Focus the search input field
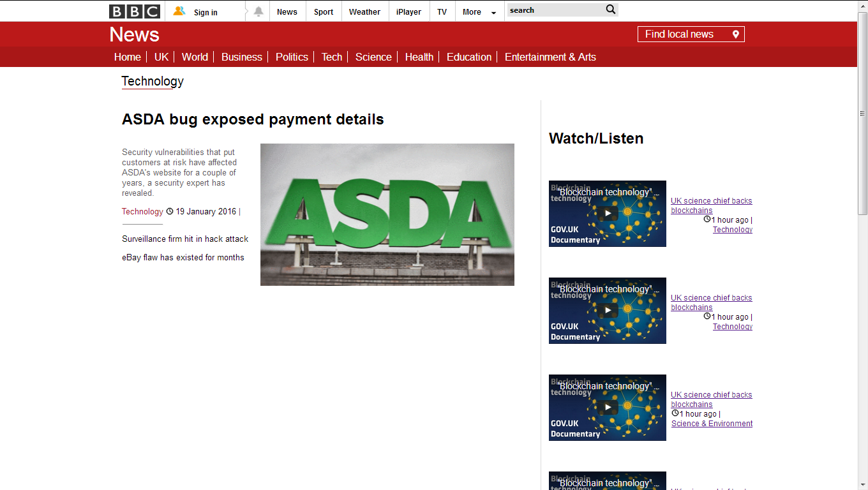The width and height of the screenshot is (868, 490). [x=554, y=10]
